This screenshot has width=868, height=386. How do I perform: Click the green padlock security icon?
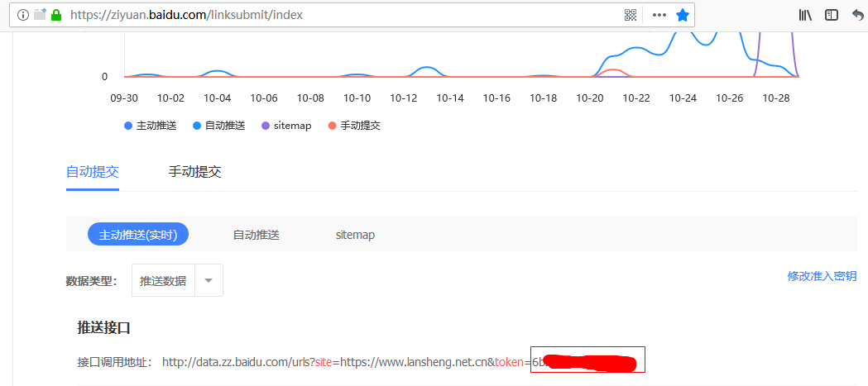56,15
